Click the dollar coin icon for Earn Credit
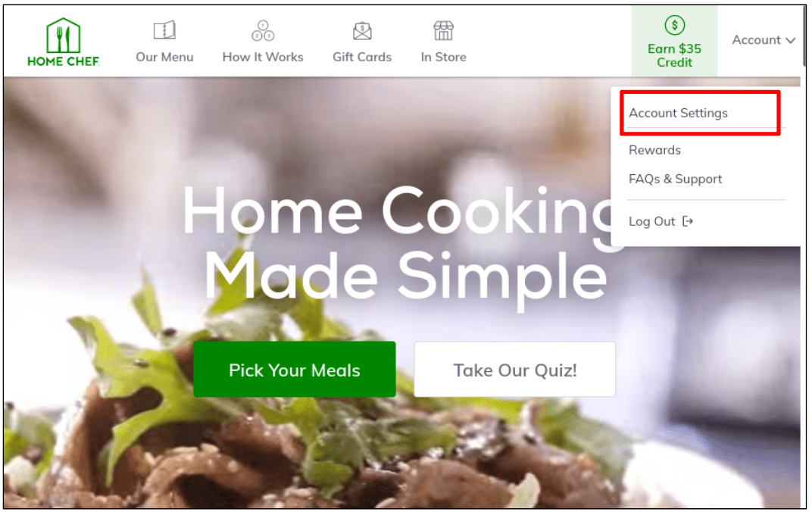The width and height of the screenshot is (812, 512). coord(674,25)
